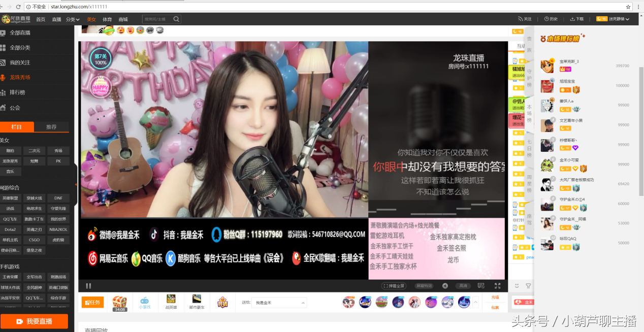Viewport: 644px width, 332px height.
Task: Open the 战英雄 game icon
Action: (x=171, y=302)
